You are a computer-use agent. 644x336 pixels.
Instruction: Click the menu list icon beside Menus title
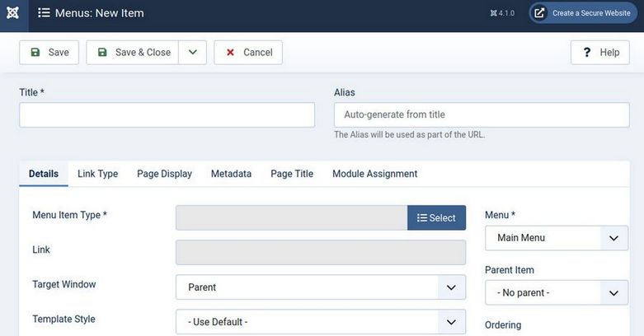[x=44, y=13]
